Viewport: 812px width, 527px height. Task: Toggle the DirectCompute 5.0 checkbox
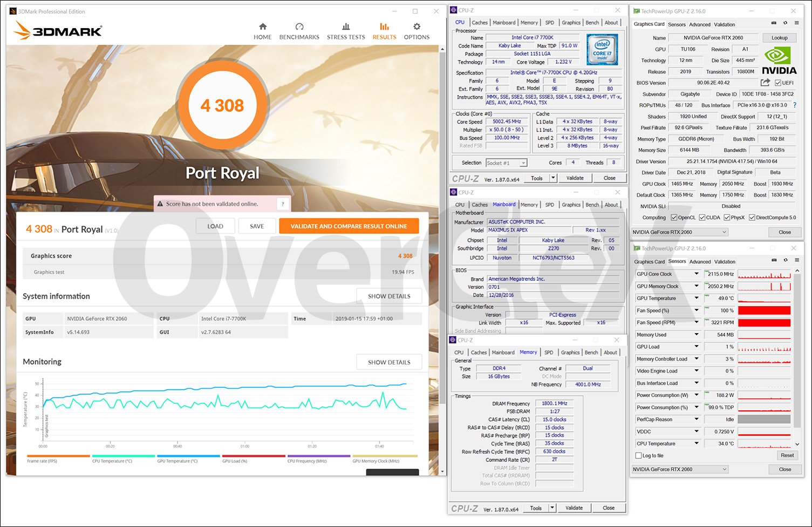coord(752,218)
